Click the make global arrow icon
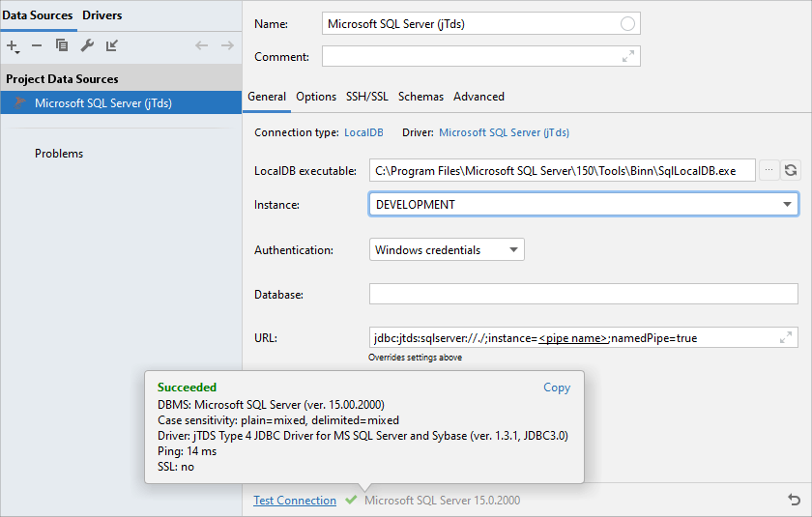This screenshot has height=517, width=812. tap(112, 45)
